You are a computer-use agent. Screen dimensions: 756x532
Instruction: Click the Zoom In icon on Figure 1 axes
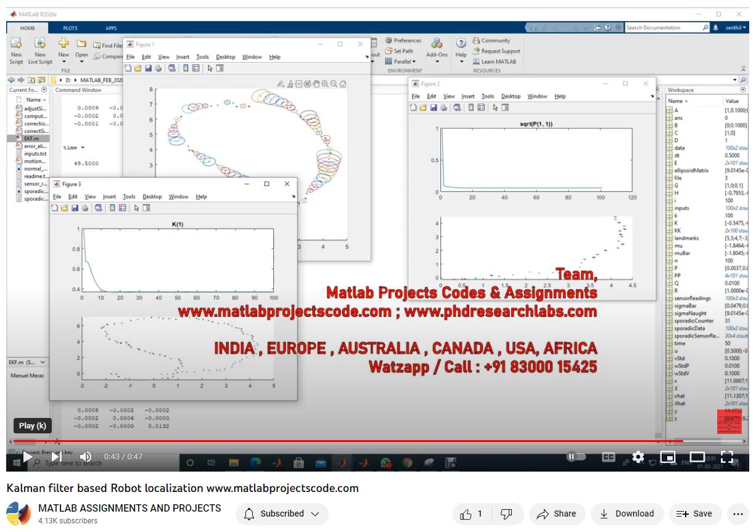[x=325, y=84]
